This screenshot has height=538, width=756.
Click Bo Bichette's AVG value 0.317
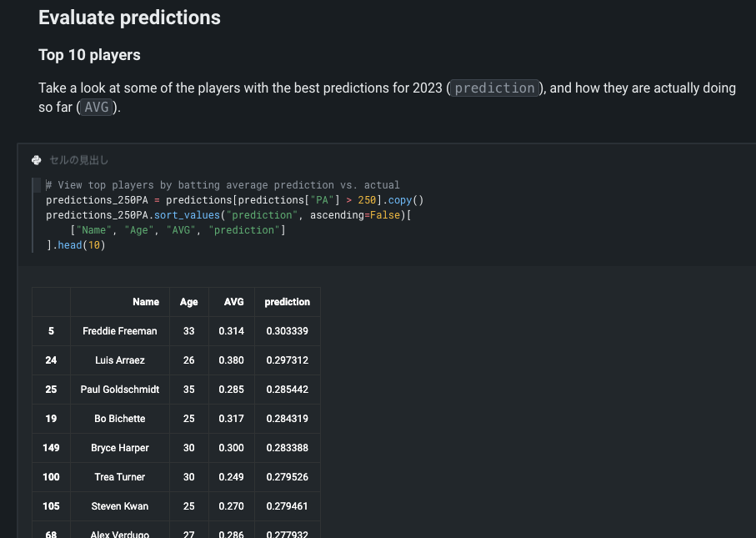click(x=232, y=419)
